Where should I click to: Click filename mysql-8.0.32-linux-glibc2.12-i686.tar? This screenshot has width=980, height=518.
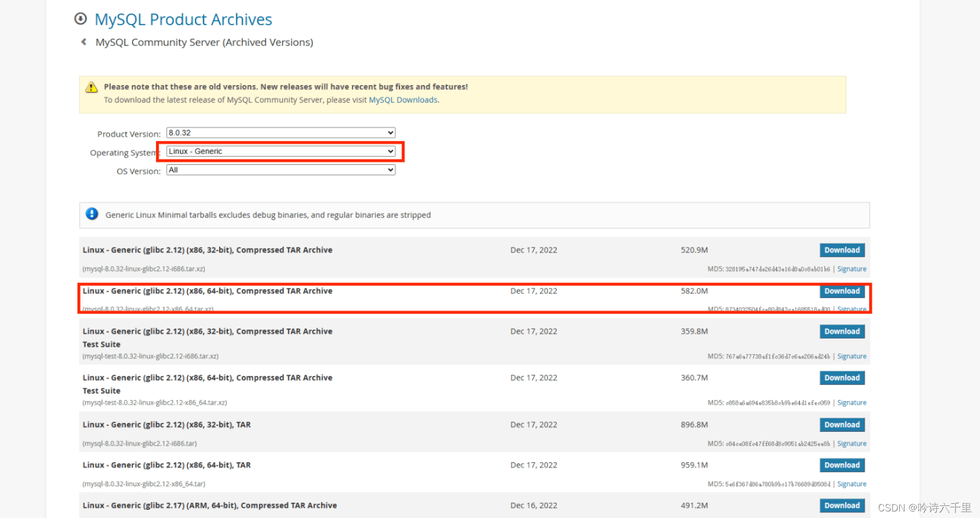pos(140,443)
